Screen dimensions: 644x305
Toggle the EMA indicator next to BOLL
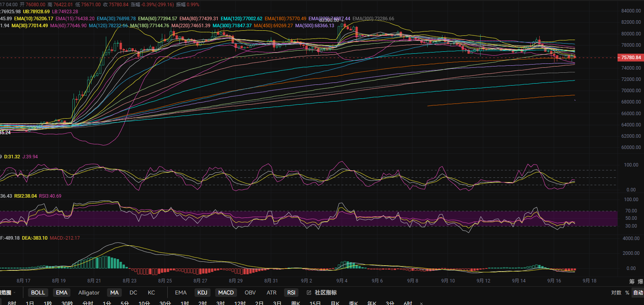[61, 293]
